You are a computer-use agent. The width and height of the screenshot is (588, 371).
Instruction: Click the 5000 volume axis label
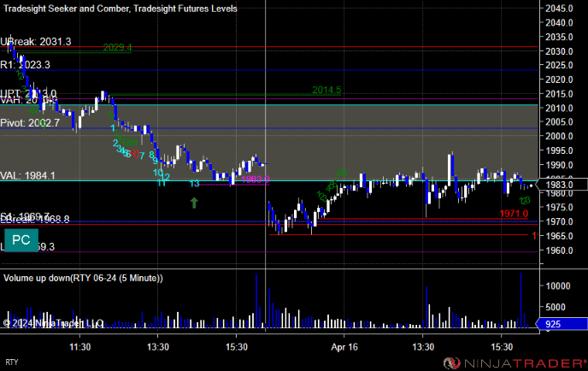(x=557, y=307)
